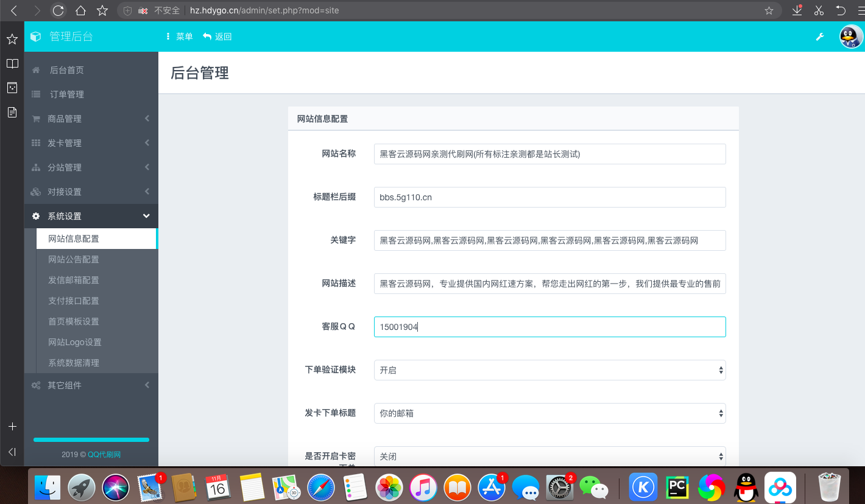Click the browser home icon
This screenshot has height=504, width=865.
(80, 10)
